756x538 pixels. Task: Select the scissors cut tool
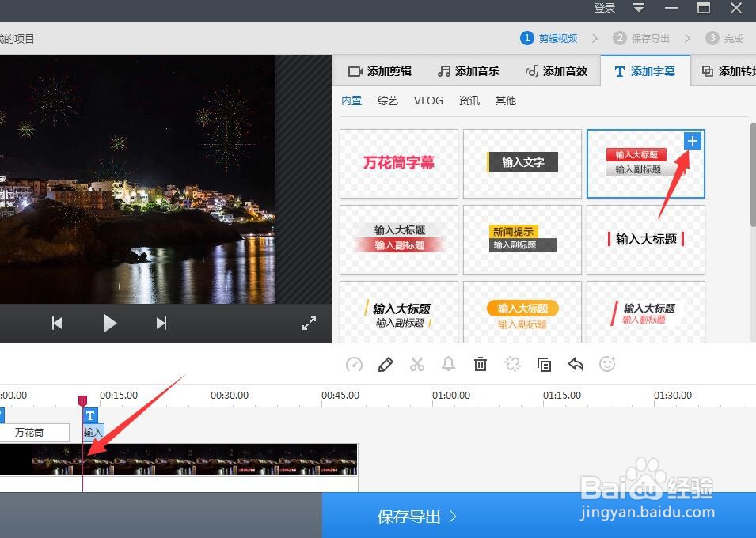point(417,364)
